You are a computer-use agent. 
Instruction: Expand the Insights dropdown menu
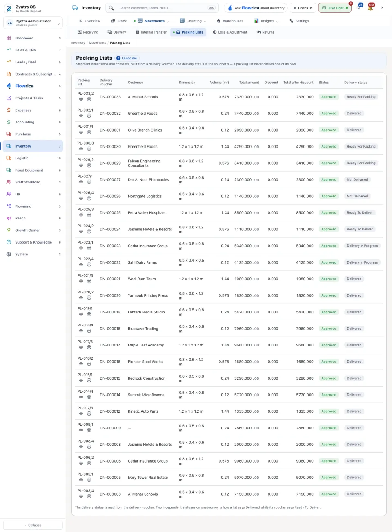[266, 21]
